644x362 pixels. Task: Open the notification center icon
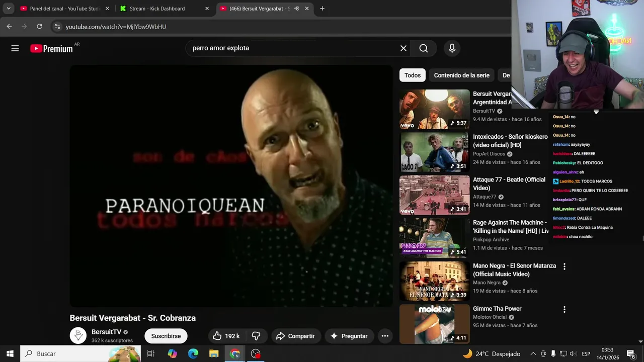(x=631, y=353)
